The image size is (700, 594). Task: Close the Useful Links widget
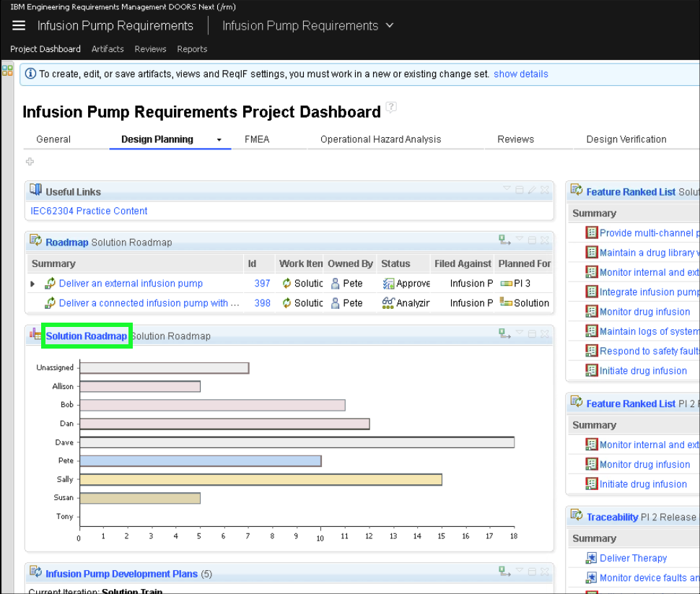[545, 190]
